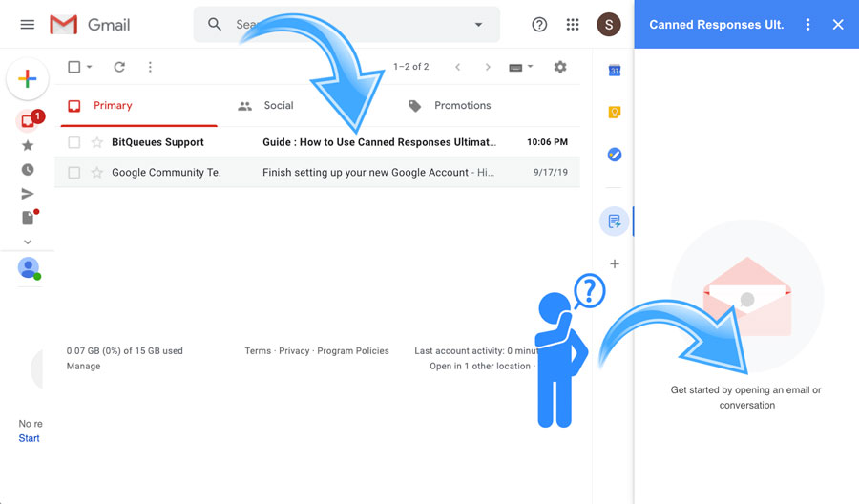Click the Manage storage link
859x504 pixels.
83,366
